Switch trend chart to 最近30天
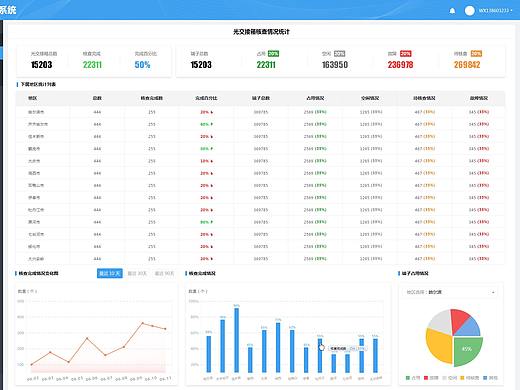Screen dimensions: 520x390 pyautogui.click(x=137, y=273)
